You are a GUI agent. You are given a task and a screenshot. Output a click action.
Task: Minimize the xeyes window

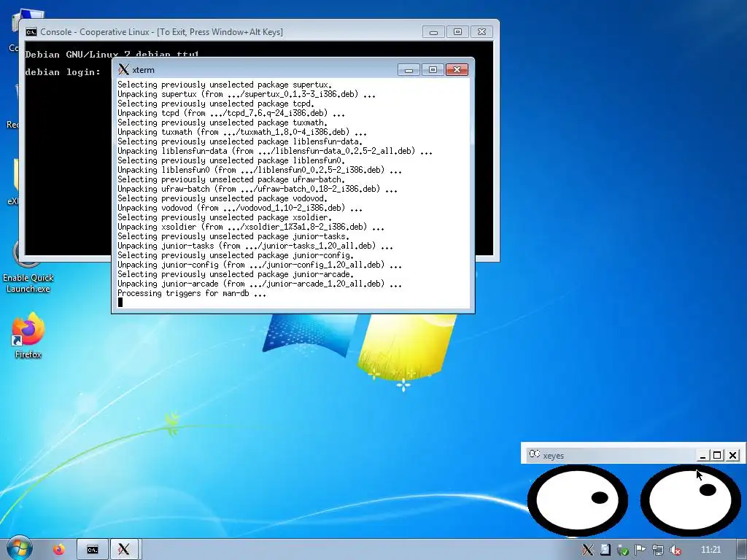tap(703, 455)
